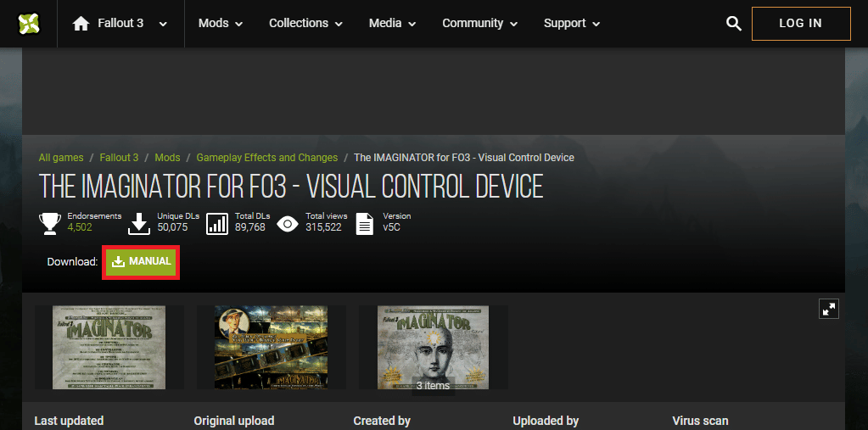Click the Nexus Mods logo
Viewport: 868px width, 430px height.
pyautogui.click(x=28, y=23)
